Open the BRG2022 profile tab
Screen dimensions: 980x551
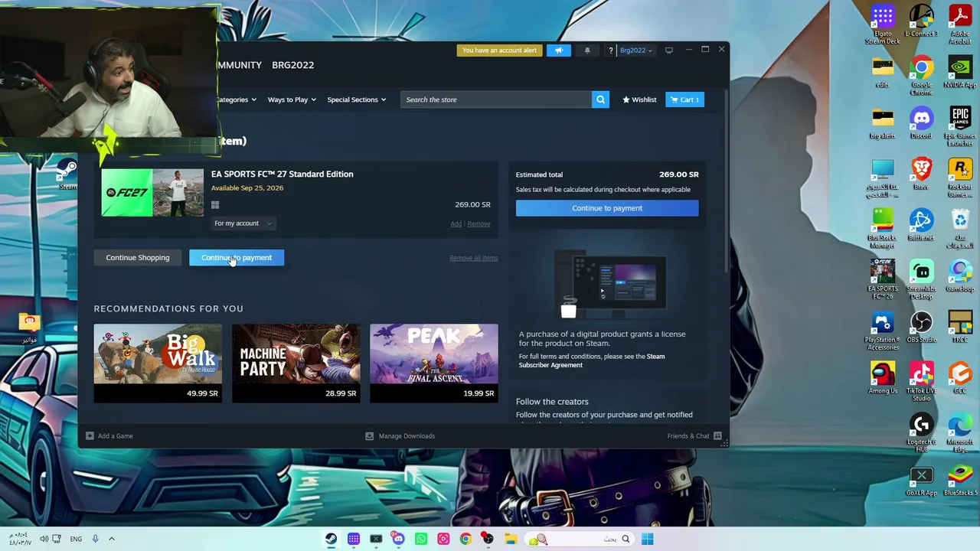tap(292, 65)
